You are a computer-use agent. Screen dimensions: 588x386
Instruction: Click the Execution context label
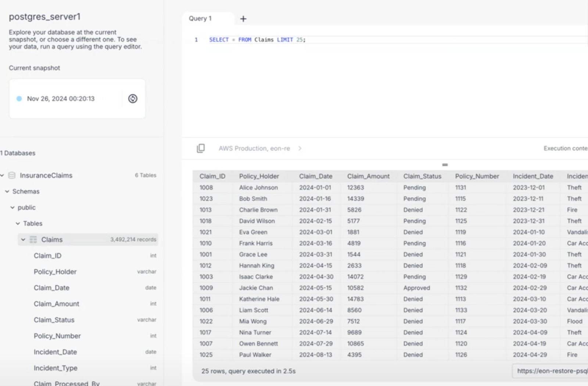click(566, 148)
